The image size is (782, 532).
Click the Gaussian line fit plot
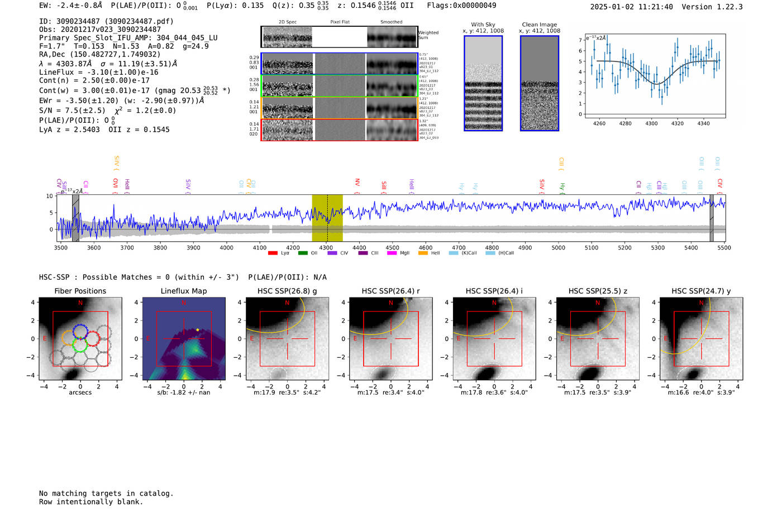(x=655, y=76)
